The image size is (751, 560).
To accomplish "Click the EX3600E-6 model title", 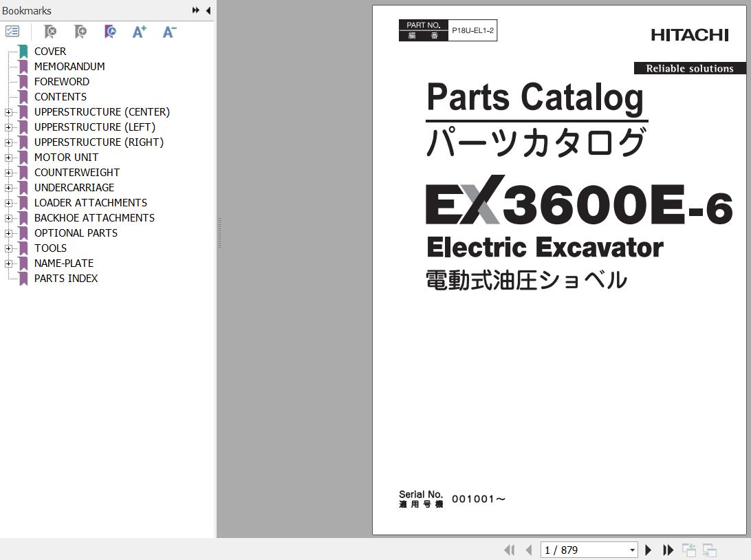I will [579, 200].
